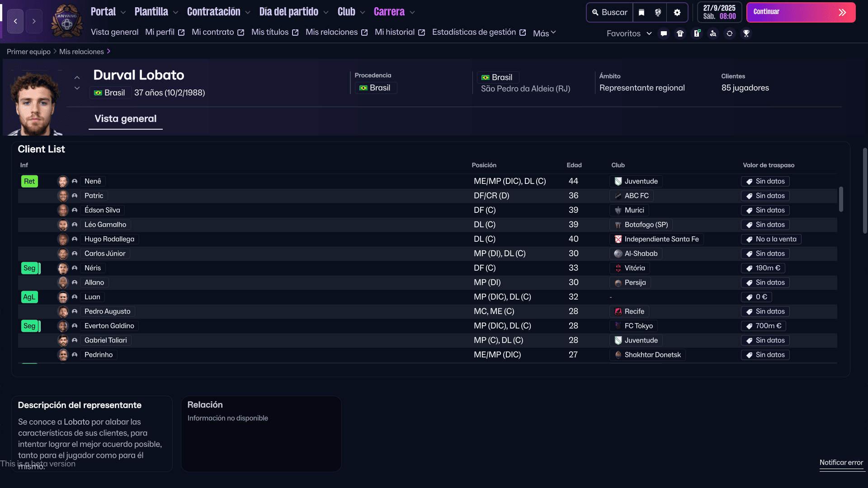The image size is (868, 488).
Task: Open the globe world icon
Action: (658, 13)
